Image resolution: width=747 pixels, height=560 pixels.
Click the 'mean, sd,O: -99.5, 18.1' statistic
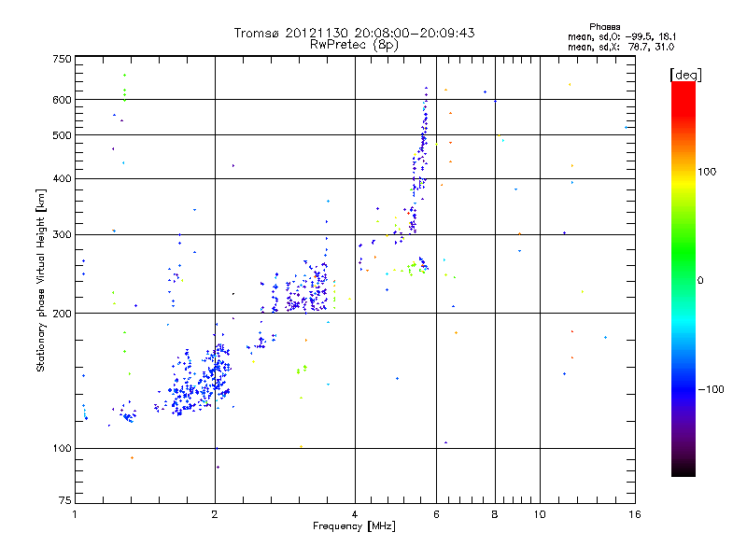(x=622, y=36)
